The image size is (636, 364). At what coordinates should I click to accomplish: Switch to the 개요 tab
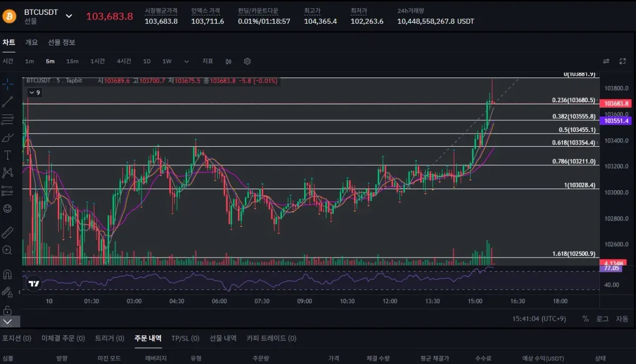pos(32,42)
